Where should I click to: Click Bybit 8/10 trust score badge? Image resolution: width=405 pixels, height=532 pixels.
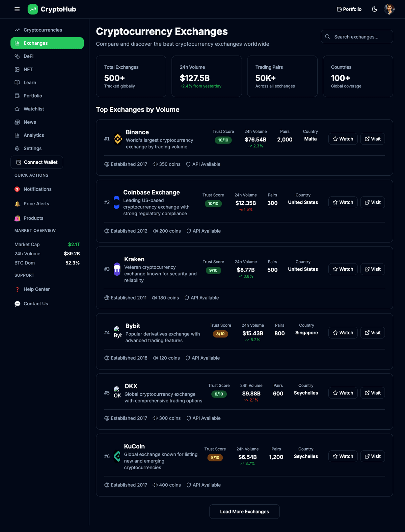click(x=220, y=334)
